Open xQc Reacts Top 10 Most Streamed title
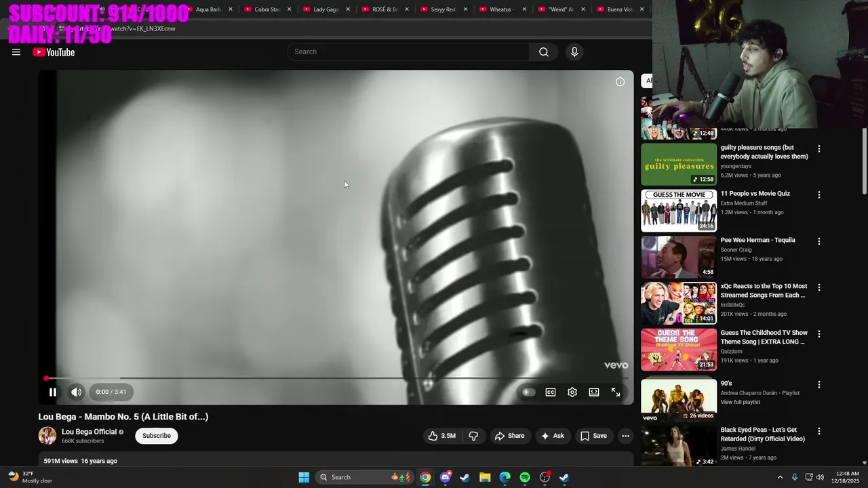868x488 pixels. pos(764,291)
